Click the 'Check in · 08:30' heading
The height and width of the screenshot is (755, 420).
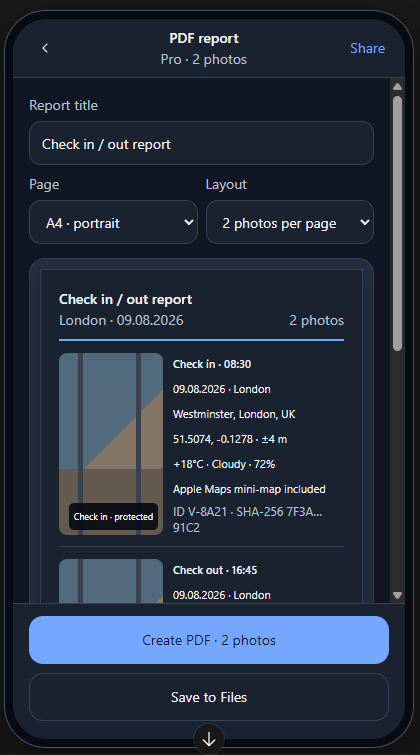point(212,364)
